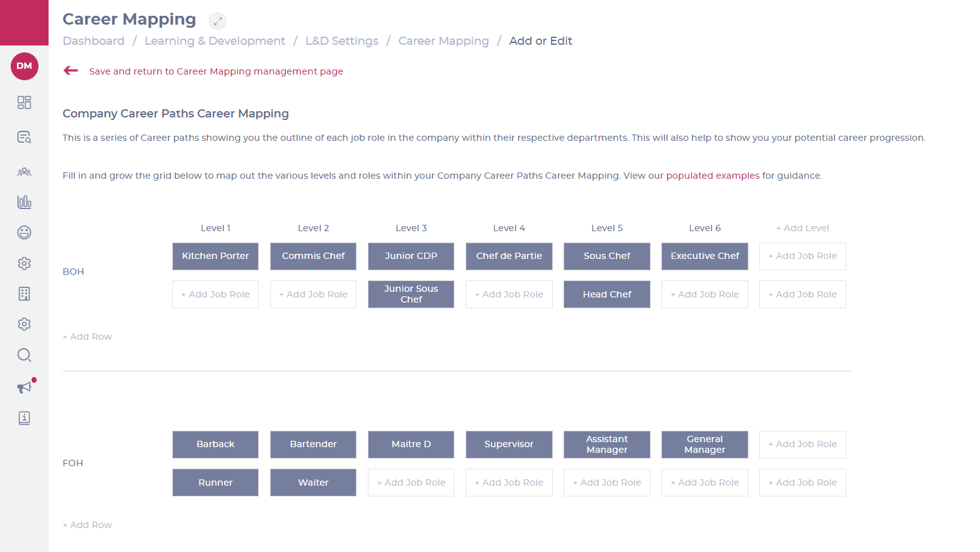Open the populated examples link
This screenshot has height=552, width=980.
pyautogui.click(x=712, y=176)
